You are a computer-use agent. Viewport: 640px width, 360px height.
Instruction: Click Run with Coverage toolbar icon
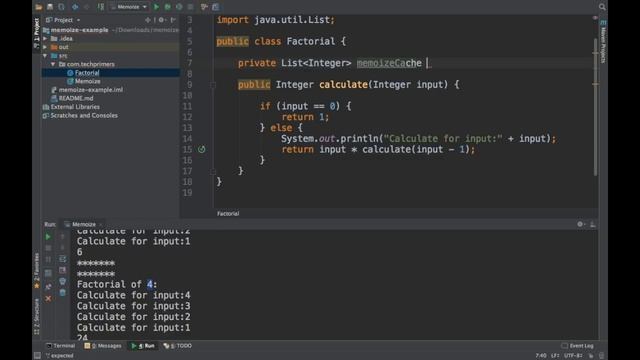(179, 7)
